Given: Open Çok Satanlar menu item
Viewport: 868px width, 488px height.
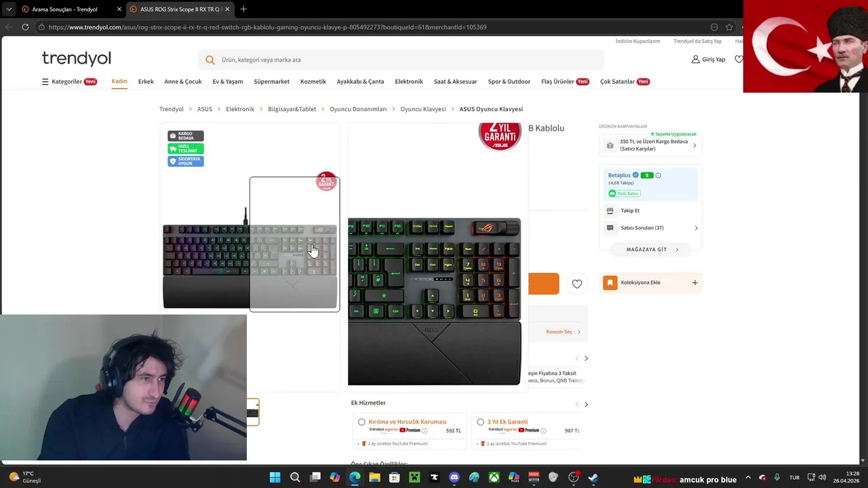Looking at the screenshot, I should [x=625, y=81].
